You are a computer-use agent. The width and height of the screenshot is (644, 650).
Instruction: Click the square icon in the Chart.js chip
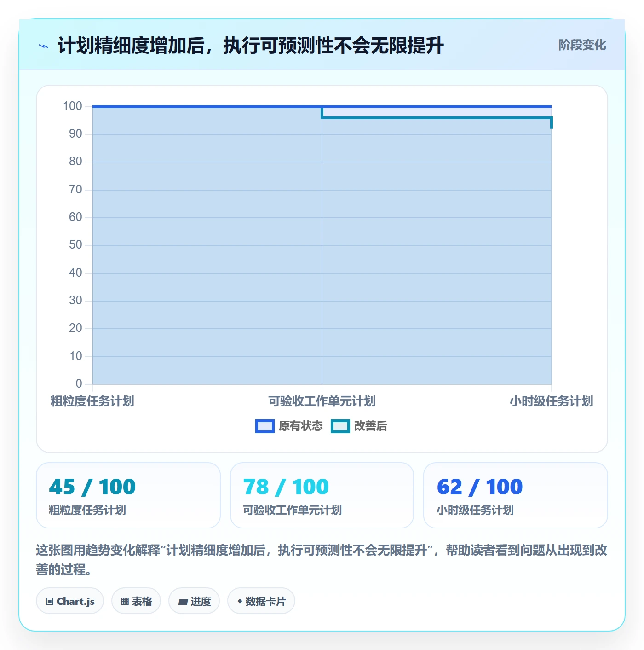[x=50, y=601]
